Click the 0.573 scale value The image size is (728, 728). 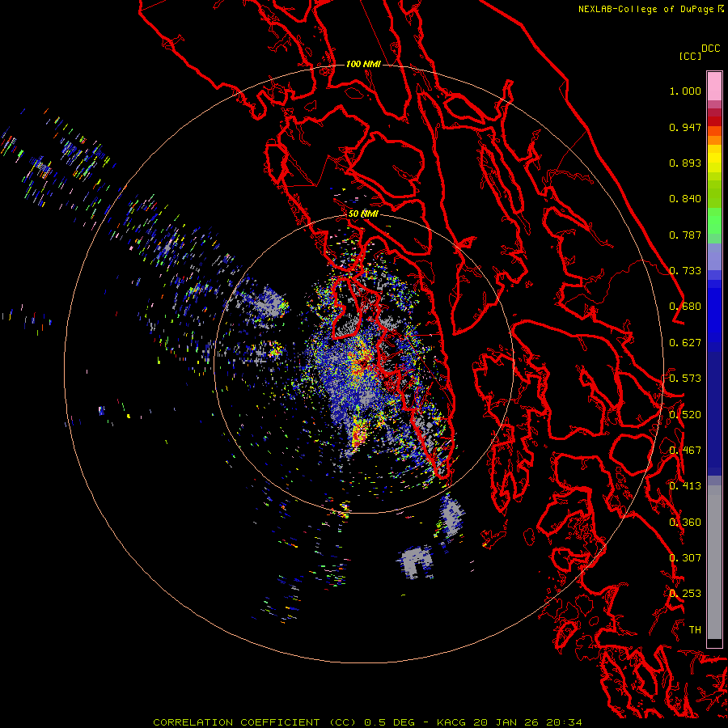(685, 379)
